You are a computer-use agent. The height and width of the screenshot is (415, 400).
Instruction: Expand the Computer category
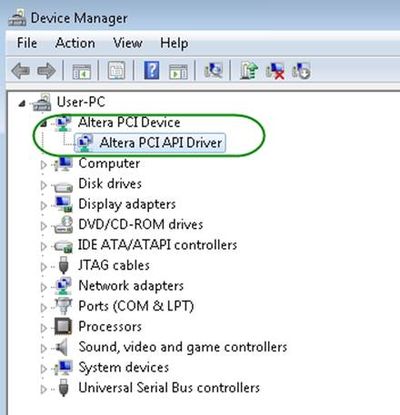pos(43,164)
